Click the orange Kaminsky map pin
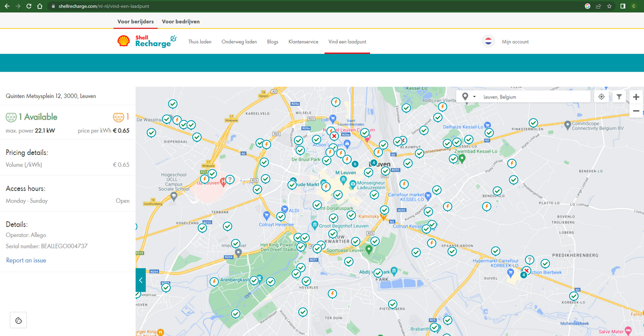 click(383, 217)
